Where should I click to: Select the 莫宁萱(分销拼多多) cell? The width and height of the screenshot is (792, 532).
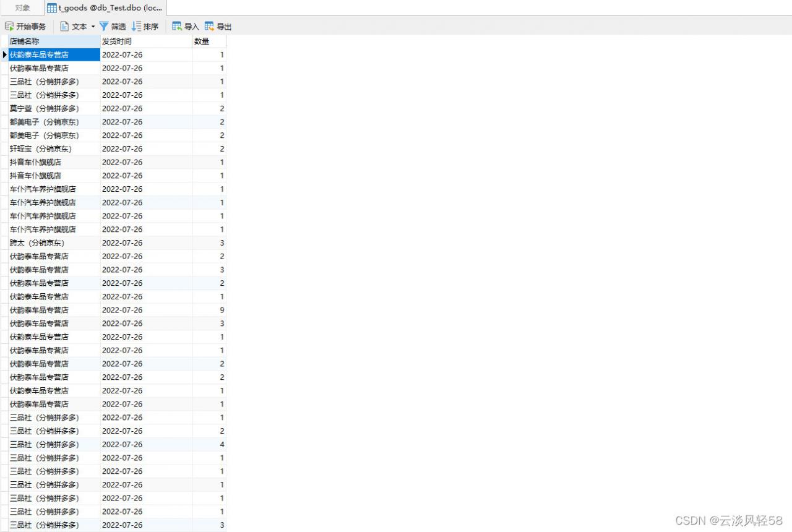[54, 109]
